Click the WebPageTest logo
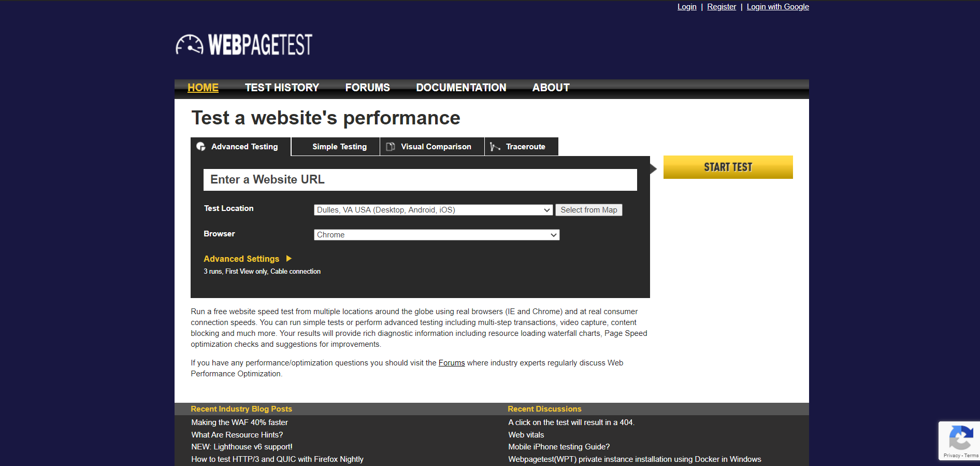This screenshot has width=980, height=466. (x=244, y=45)
